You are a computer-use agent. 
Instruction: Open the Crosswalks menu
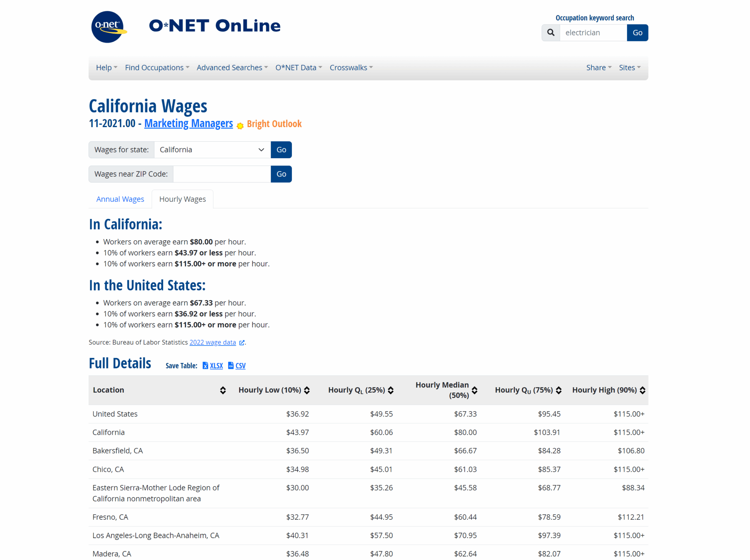[351, 67]
